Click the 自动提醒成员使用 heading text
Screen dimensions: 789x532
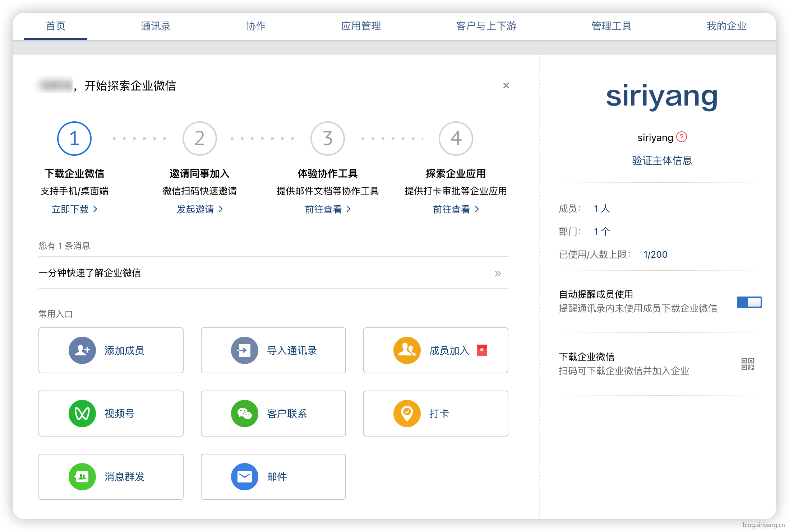click(596, 294)
